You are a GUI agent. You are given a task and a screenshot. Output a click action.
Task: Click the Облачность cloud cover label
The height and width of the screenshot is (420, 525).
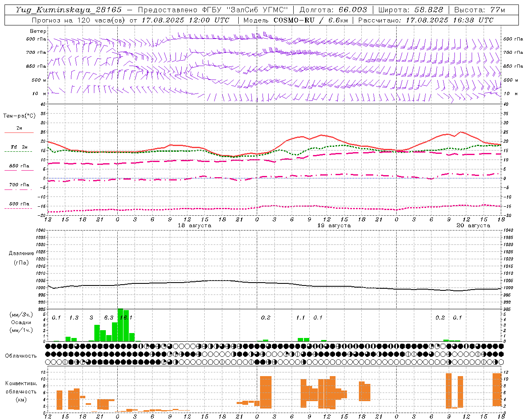point(21,356)
